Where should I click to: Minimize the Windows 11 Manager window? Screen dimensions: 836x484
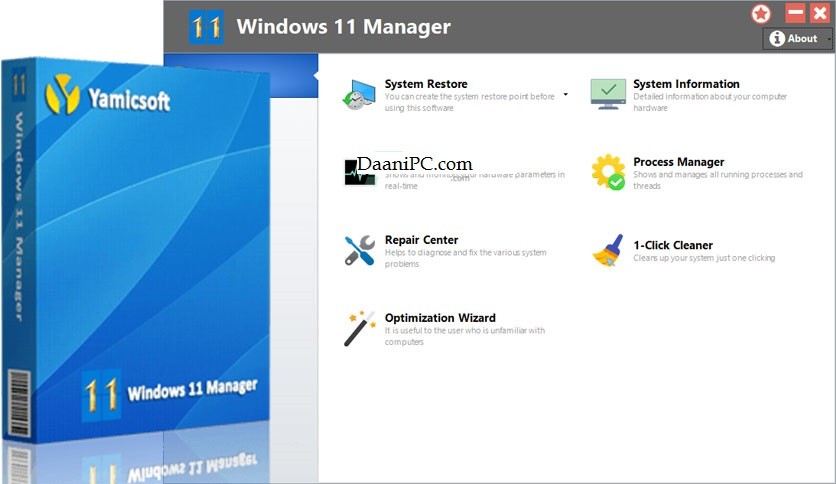[x=796, y=14]
